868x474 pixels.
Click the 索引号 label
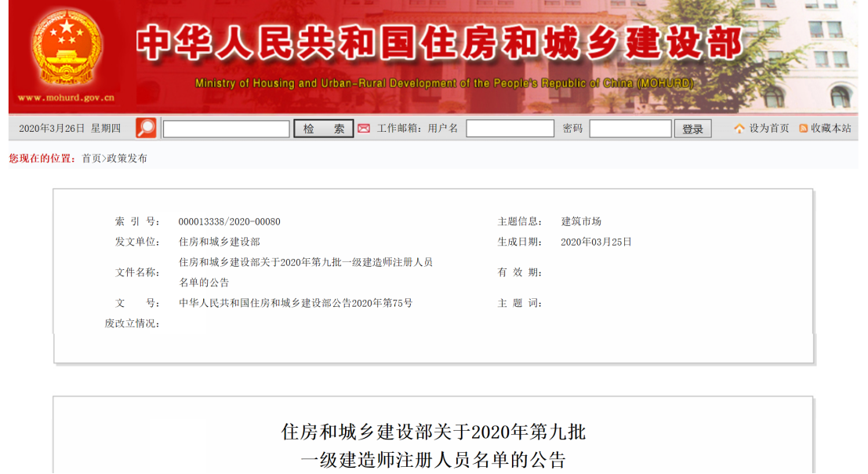[137, 221]
